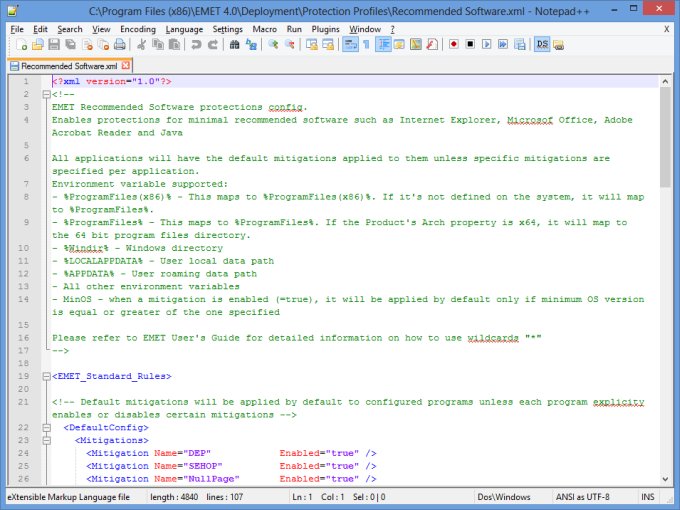Open the Macro menu
Image resolution: width=680 pixels, height=510 pixels.
(x=265, y=29)
